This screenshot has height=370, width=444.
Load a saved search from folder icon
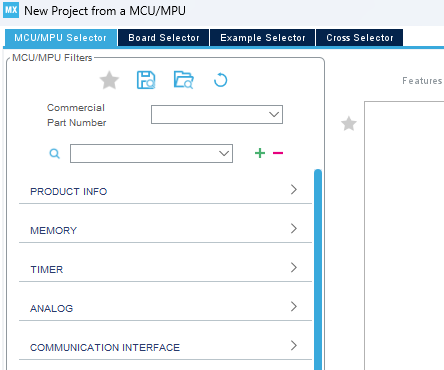[x=183, y=80]
